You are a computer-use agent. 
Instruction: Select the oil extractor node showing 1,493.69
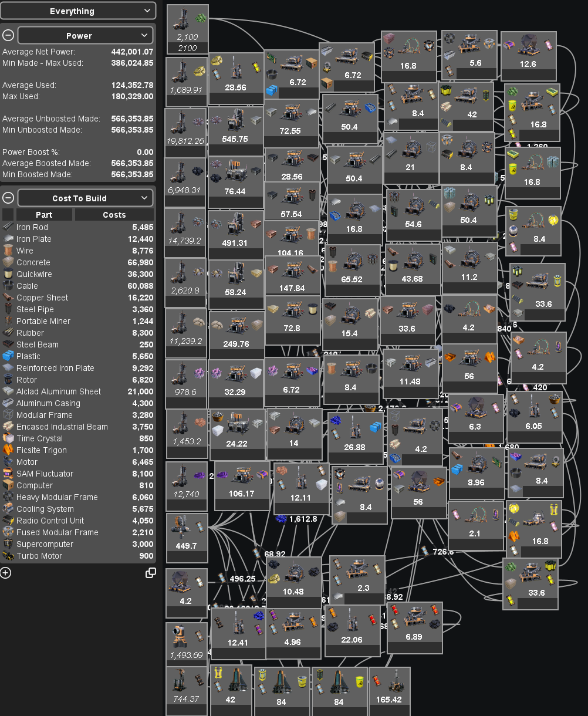pos(186,646)
